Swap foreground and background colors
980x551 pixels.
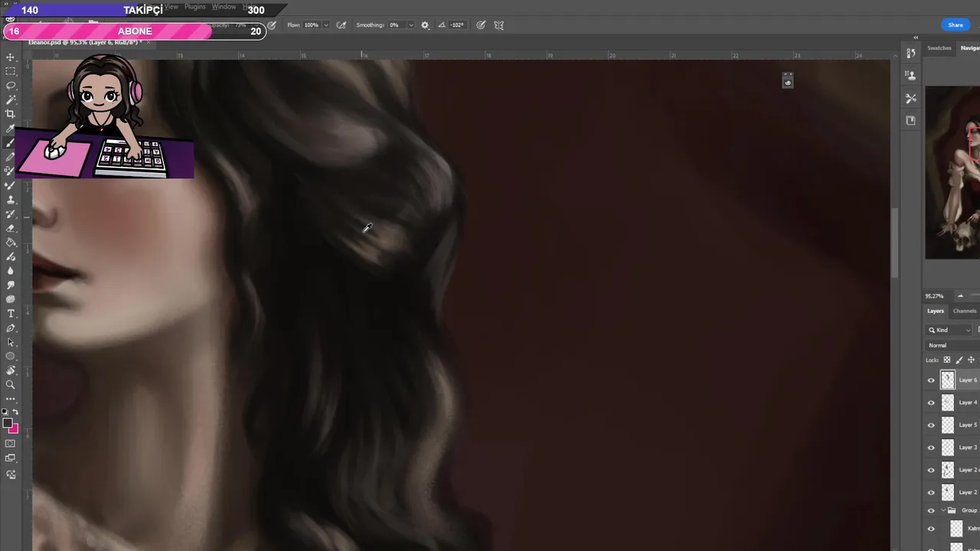point(15,412)
